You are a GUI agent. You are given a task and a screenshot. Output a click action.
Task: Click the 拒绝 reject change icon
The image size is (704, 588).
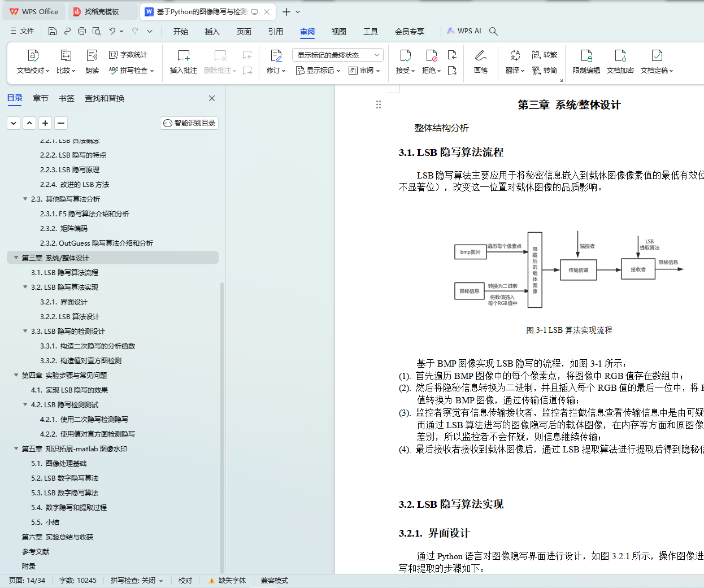coord(431,62)
